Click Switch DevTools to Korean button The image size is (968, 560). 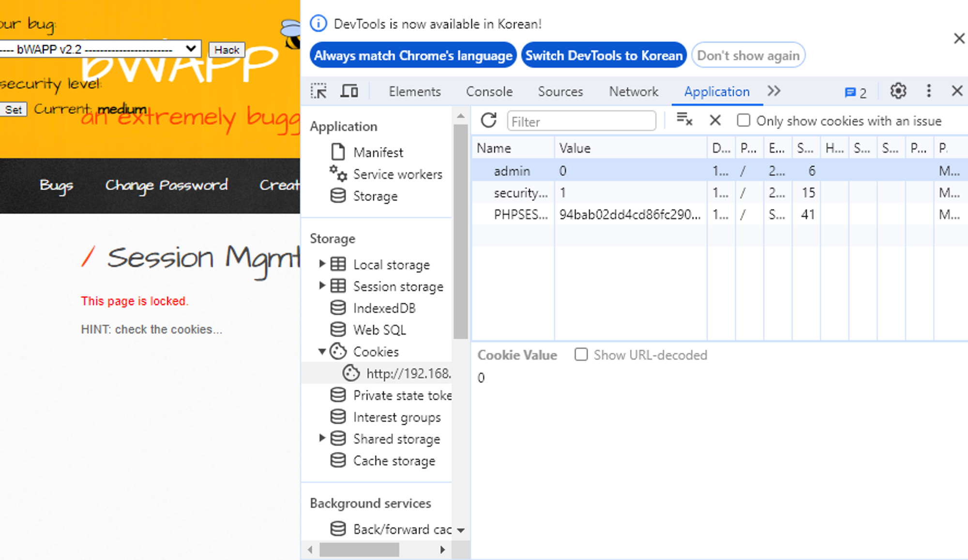604,55
